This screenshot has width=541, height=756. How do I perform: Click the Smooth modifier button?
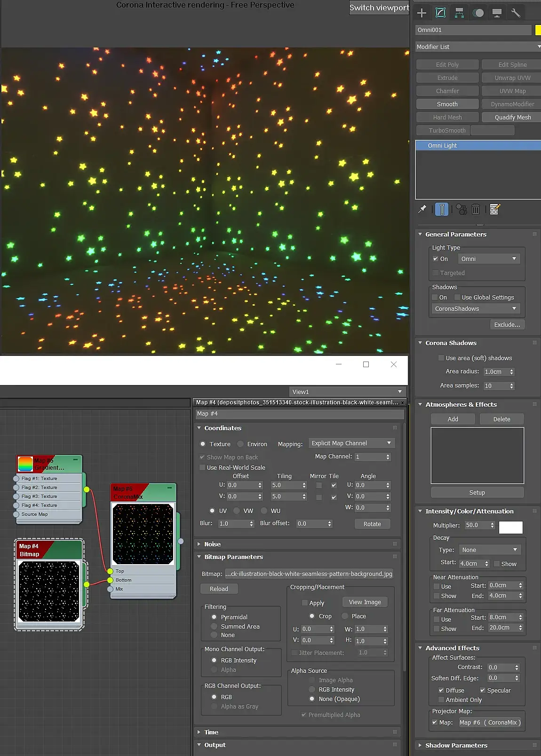click(447, 104)
